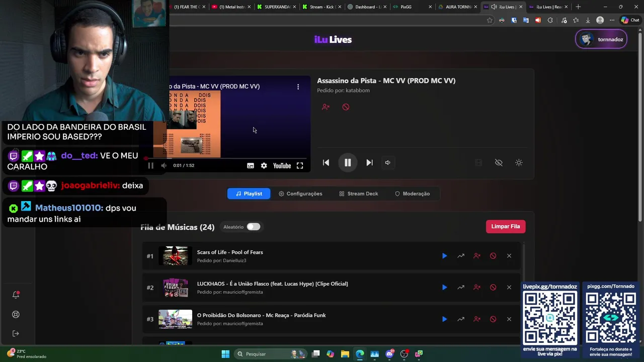The height and width of the screenshot is (362, 644).
Task: Open the support lifebuoy icon in sidebar
Action: [16, 314]
